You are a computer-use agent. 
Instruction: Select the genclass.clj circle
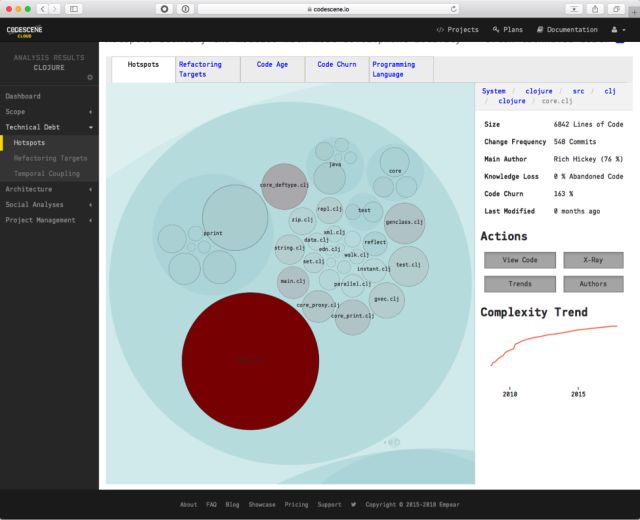(x=404, y=223)
